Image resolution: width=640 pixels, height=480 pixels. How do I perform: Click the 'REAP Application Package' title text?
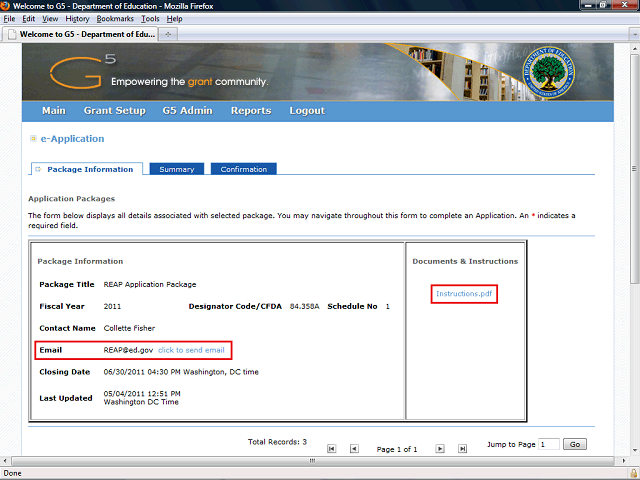pyautogui.click(x=150, y=284)
